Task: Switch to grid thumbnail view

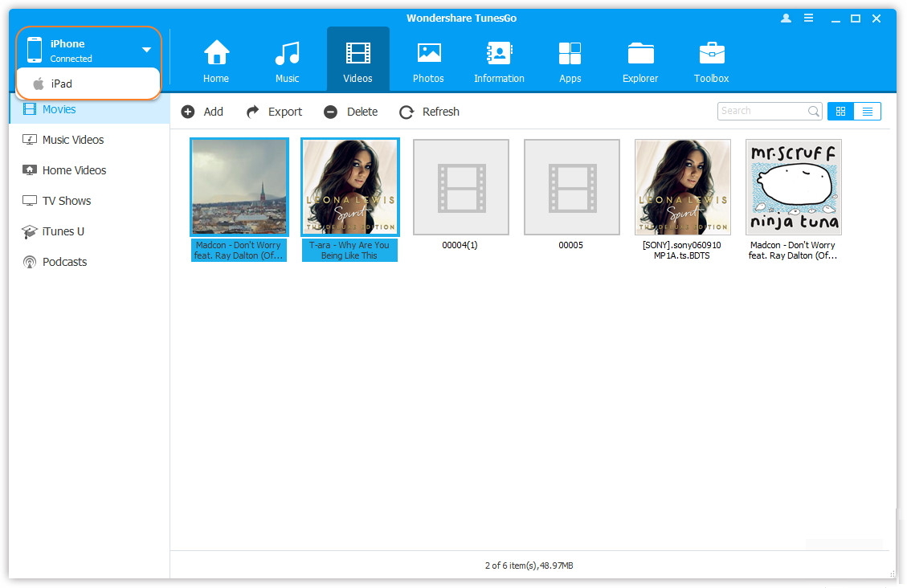Action: (x=840, y=112)
